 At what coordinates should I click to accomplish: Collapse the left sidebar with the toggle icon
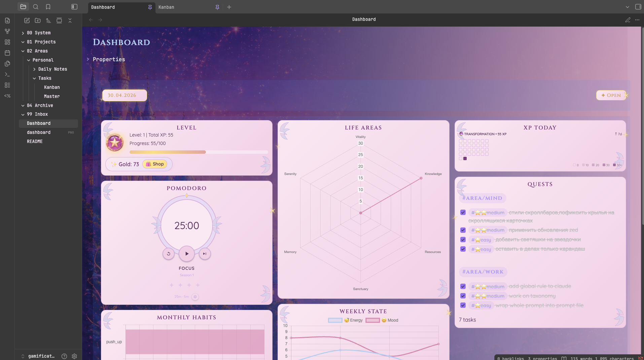pos(74,7)
